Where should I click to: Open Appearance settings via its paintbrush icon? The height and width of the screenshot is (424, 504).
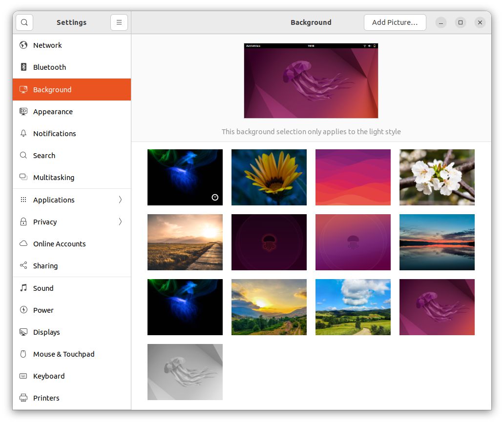pyautogui.click(x=23, y=112)
